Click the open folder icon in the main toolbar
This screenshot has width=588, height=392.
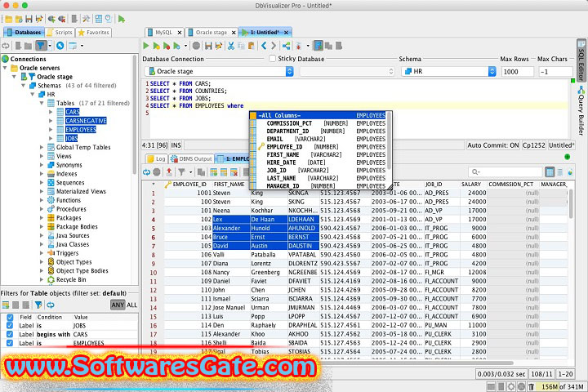[9, 19]
